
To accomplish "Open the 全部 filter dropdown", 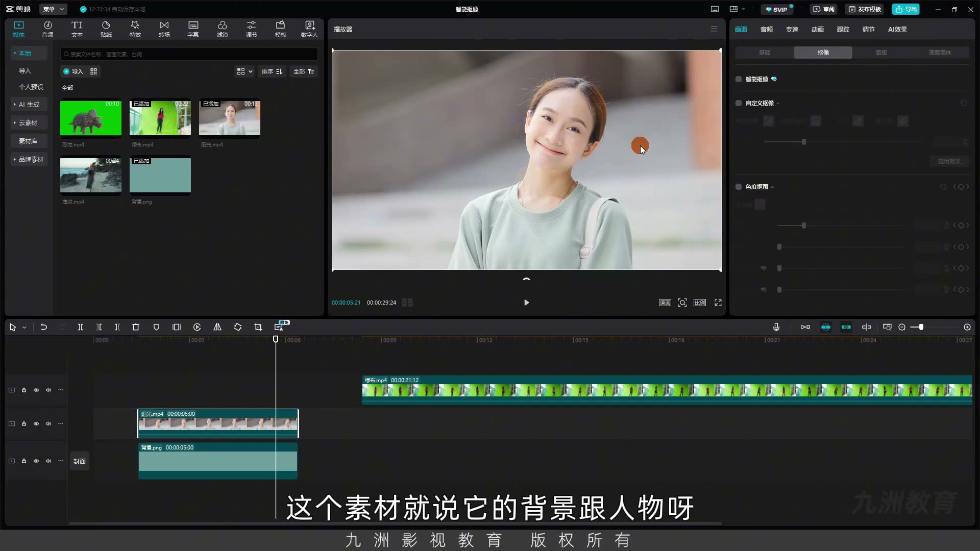I will tap(304, 71).
